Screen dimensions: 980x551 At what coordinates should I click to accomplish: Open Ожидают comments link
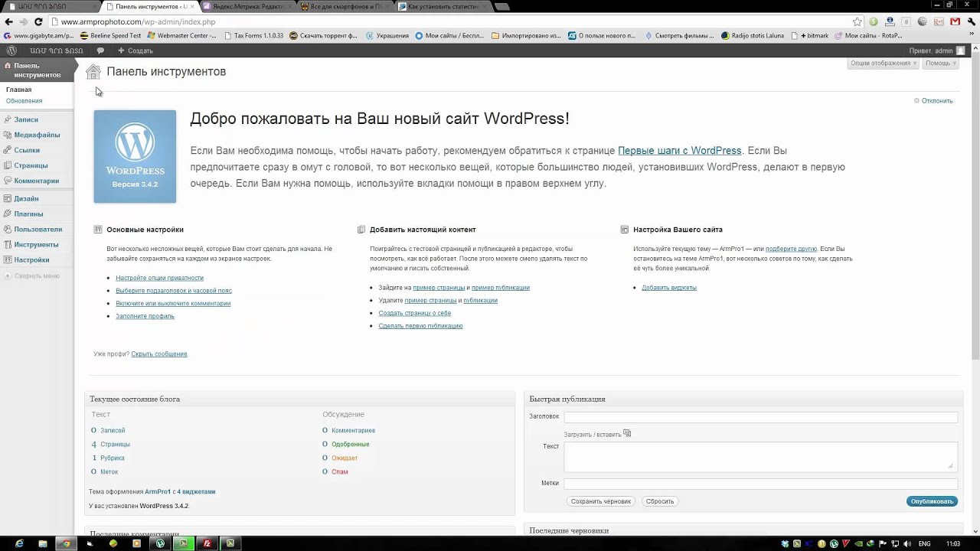click(345, 458)
